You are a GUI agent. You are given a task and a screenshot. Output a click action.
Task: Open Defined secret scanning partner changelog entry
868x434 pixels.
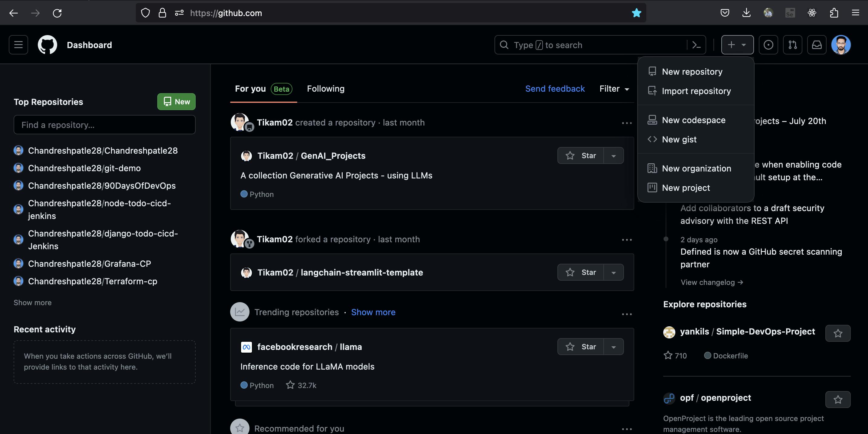click(x=761, y=258)
